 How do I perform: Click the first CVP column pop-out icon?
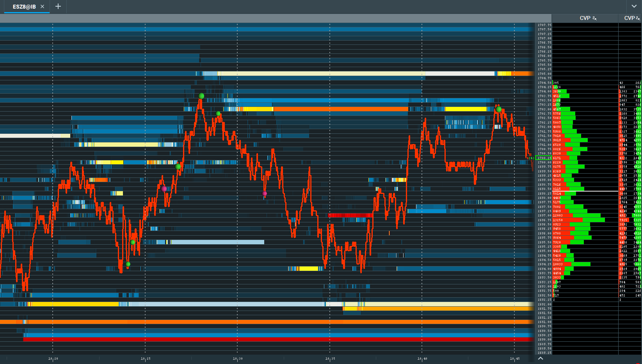pyautogui.click(x=594, y=18)
